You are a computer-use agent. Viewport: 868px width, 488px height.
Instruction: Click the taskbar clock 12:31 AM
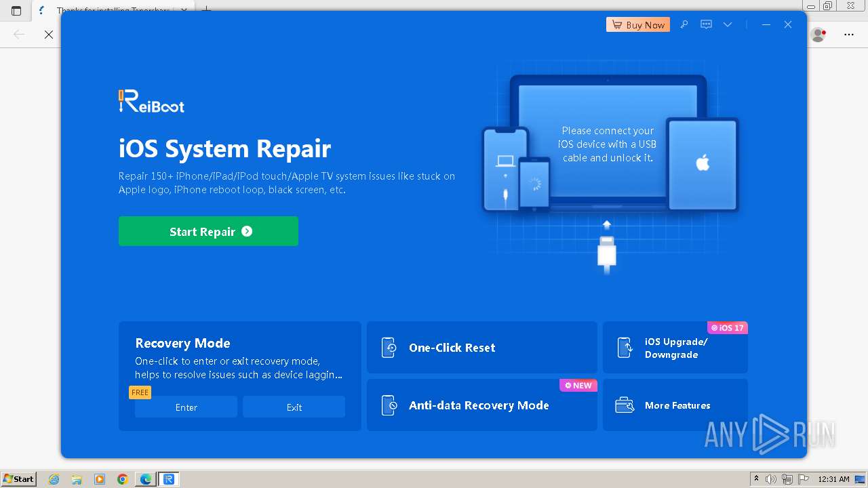pyautogui.click(x=833, y=479)
